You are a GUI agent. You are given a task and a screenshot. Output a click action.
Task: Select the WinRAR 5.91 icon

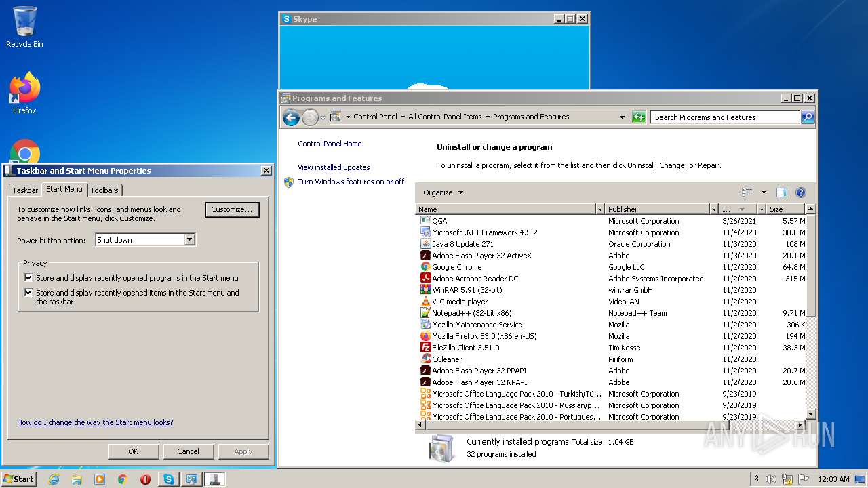tap(425, 290)
